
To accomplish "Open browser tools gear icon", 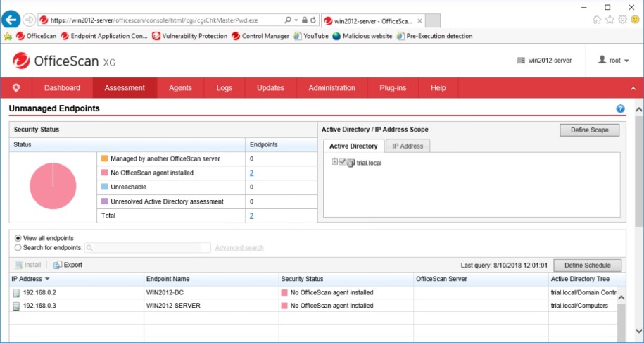I will 623,20.
